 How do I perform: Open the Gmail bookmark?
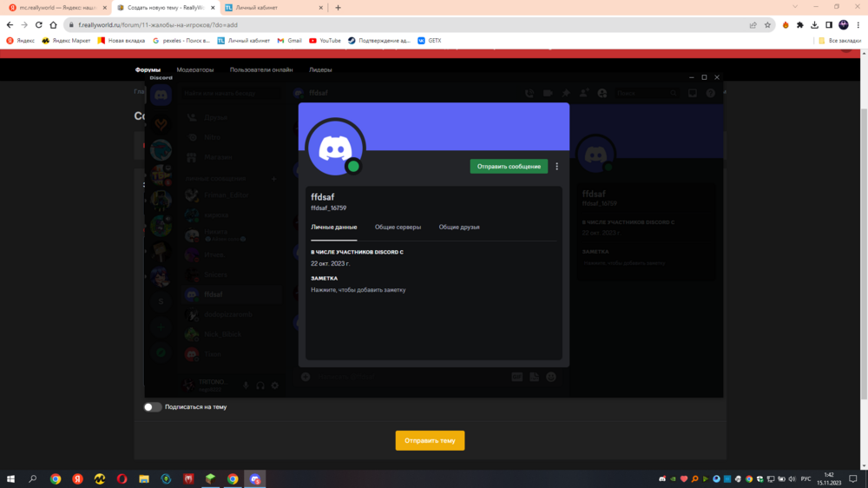coord(290,41)
